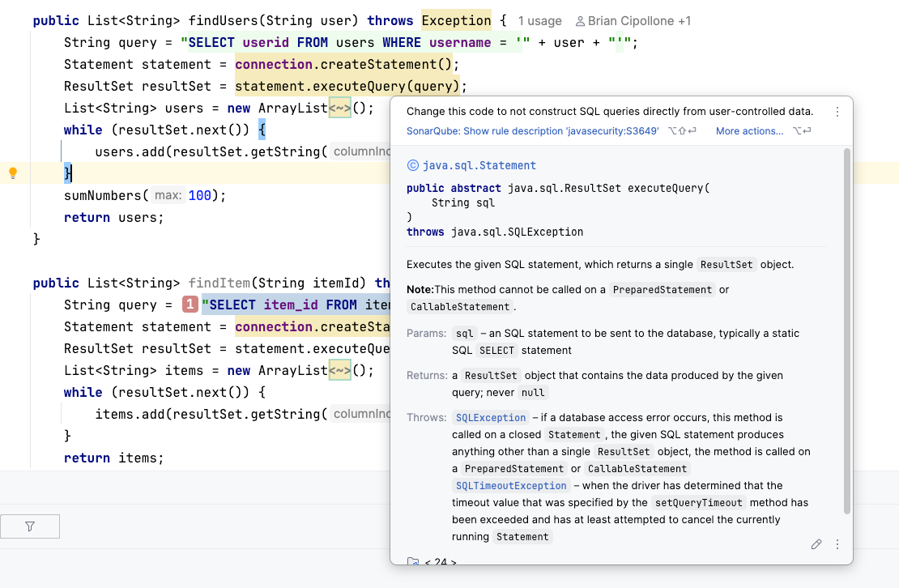Expand the folded diamond in users ArrayList
Image resolution: width=899 pixels, height=588 pixels.
point(339,108)
